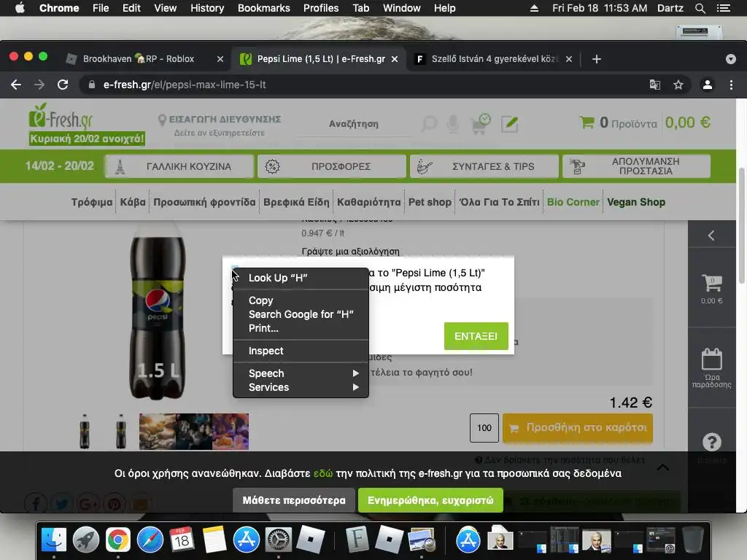Click the green header cart icon

(x=587, y=122)
